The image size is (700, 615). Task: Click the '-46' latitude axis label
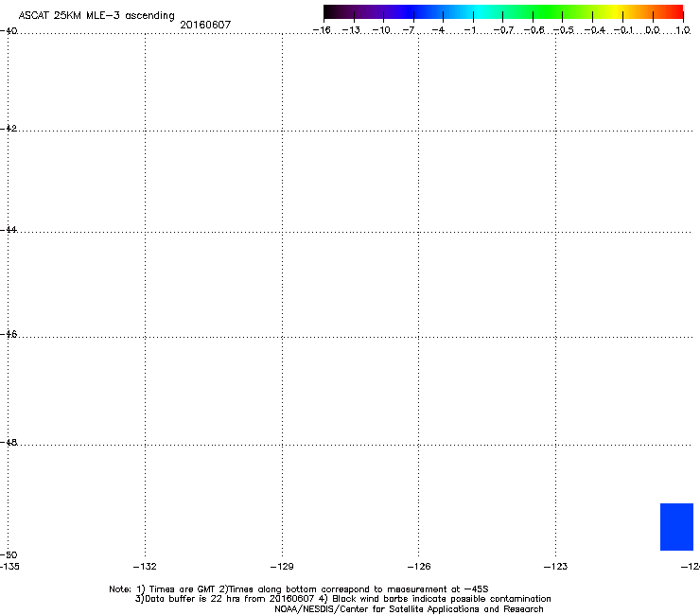9,334
